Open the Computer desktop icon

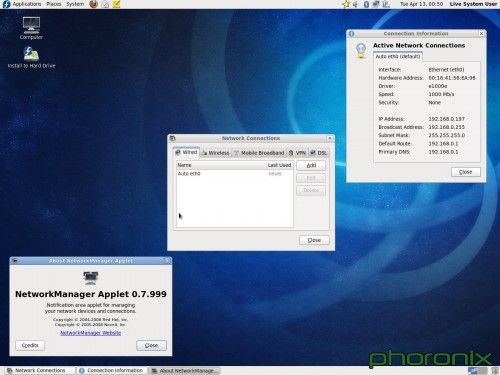tap(31, 28)
